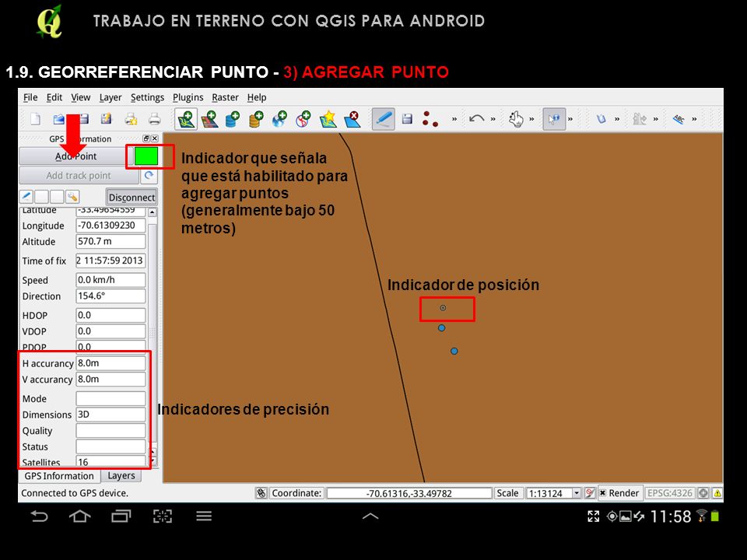
Task: Float the GPS Information panel
Action: [146, 138]
